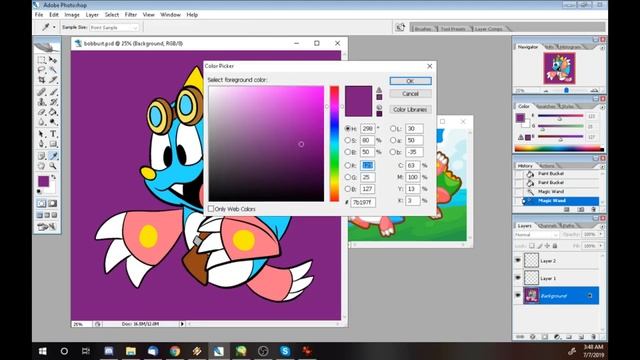This screenshot has height=360, width=640.
Task: Select the Move tool
Action: 53,60
